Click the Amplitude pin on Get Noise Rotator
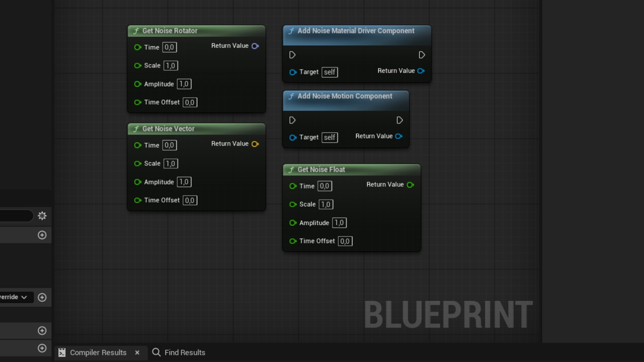This screenshot has height=362, width=644. point(138,84)
